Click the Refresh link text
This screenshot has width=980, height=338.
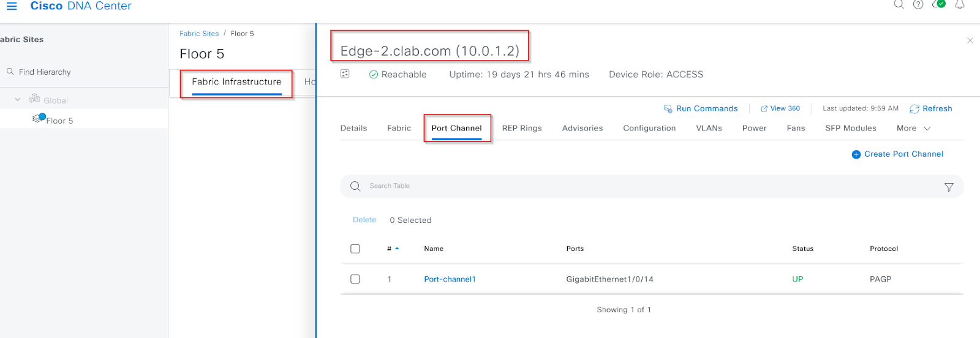[937, 108]
